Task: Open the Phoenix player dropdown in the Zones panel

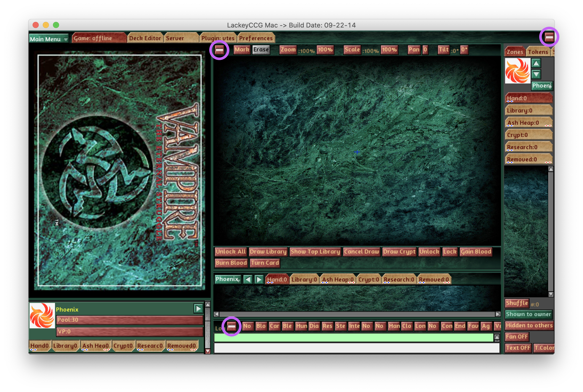Action: click(x=542, y=86)
